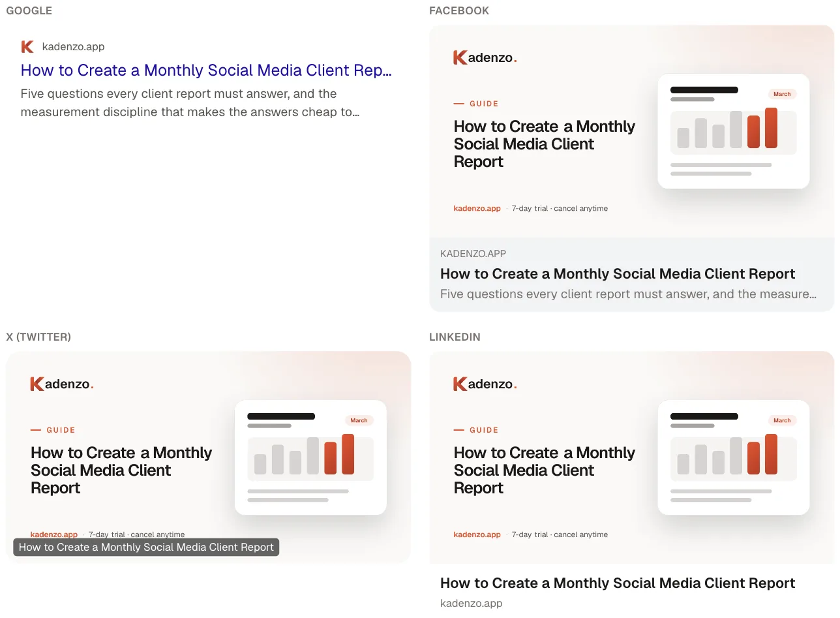The image size is (840, 618).
Task: Click the LinkedIn card title below the image
Action: (x=618, y=583)
